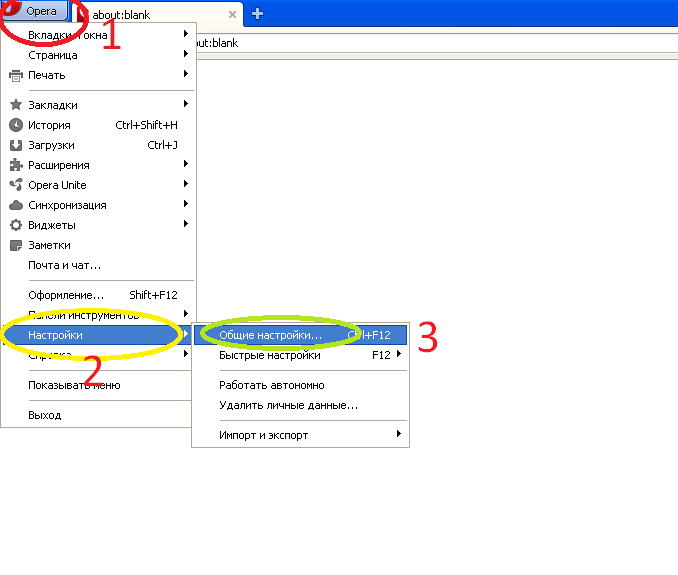Click the Opera menu button

(x=40, y=12)
